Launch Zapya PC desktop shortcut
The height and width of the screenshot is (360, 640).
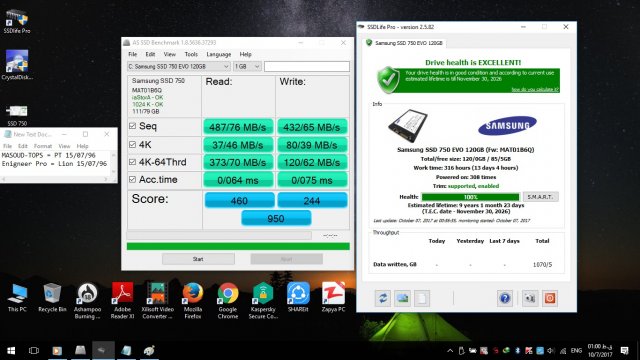pyautogui.click(x=333, y=298)
